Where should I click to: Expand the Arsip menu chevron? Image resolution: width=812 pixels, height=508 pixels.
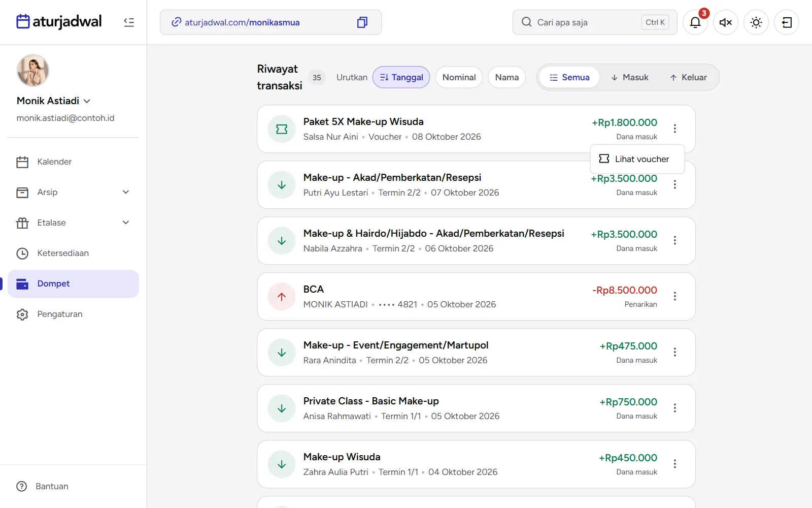(126, 192)
